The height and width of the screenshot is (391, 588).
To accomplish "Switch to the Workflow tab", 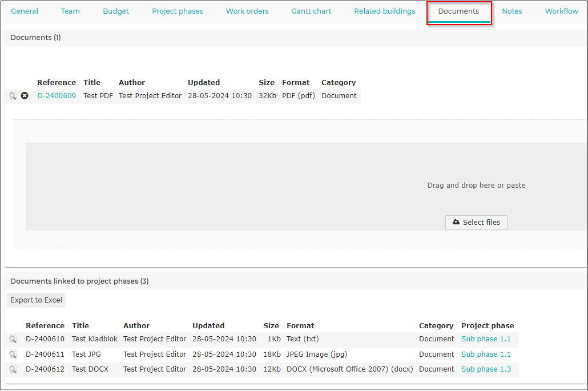I will click(561, 11).
